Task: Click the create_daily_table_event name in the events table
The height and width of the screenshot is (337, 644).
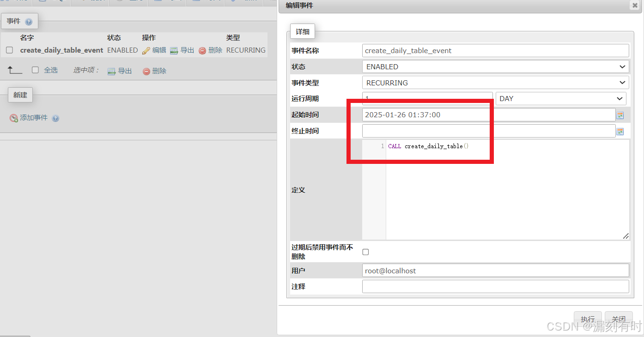Action: 61,50
